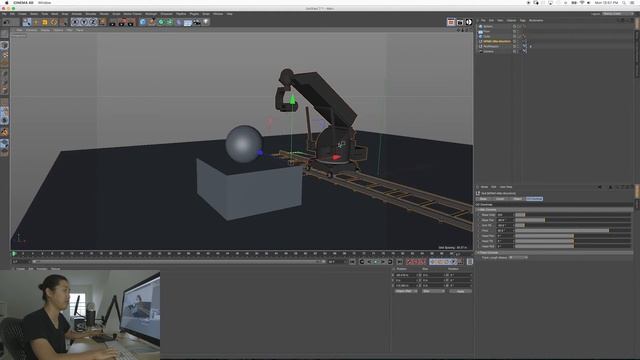
Task: Toggle X axis lock in toolbar
Action: click(x=75, y=22)
